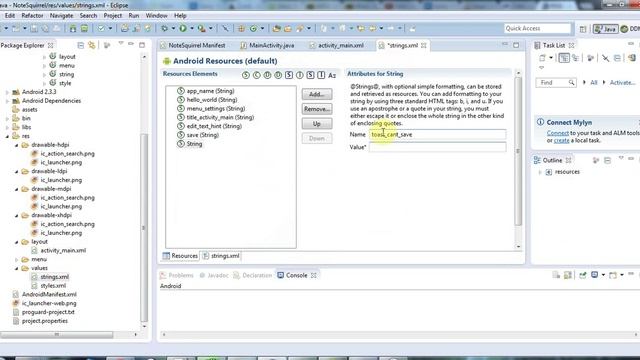Viewport: 640px width, 360px height.
Task: Collapse the drawable-hdpi folder
Action: [x=17, y=145]
